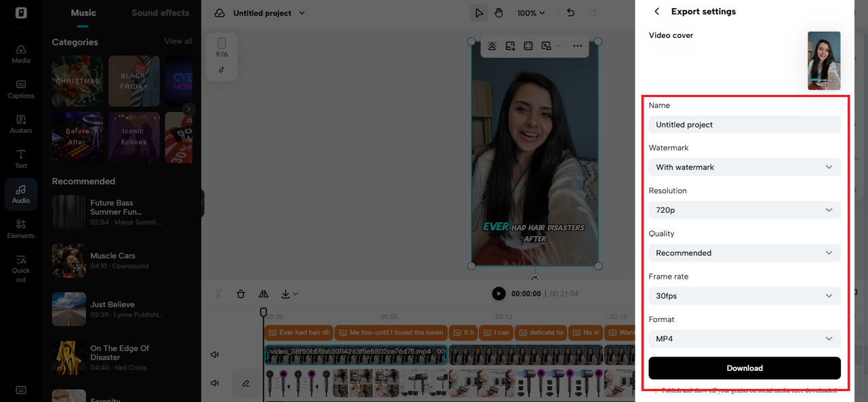The height and width of the screenshot is (402, 868).
Task: View all music categories
Action: point(178,41)
